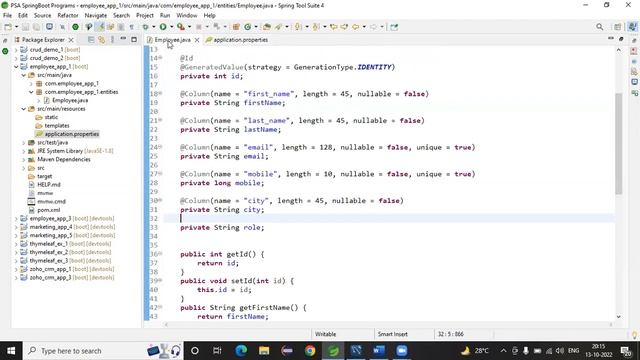Image resolution: width=640 pixels, height=360 pixels.
Task: Click the Open Type icon
Action: tap(267, 27)
